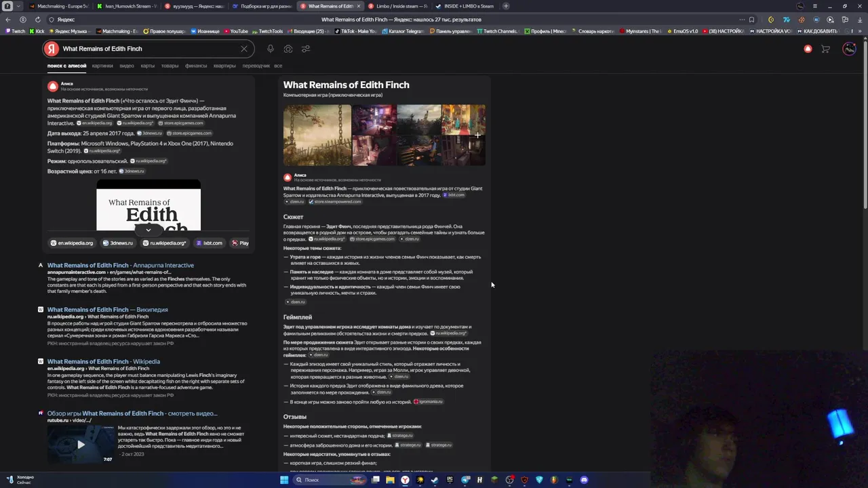Clear the Yandex search field text
Image resolution: width=868 pixels, height=488 pixels.
click(244, 49)
